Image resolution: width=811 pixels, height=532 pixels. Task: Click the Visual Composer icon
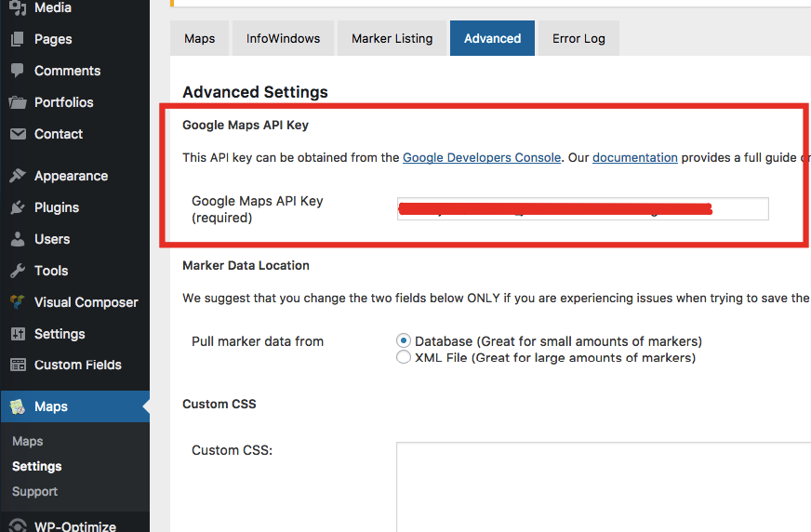(x=18, y=302)
